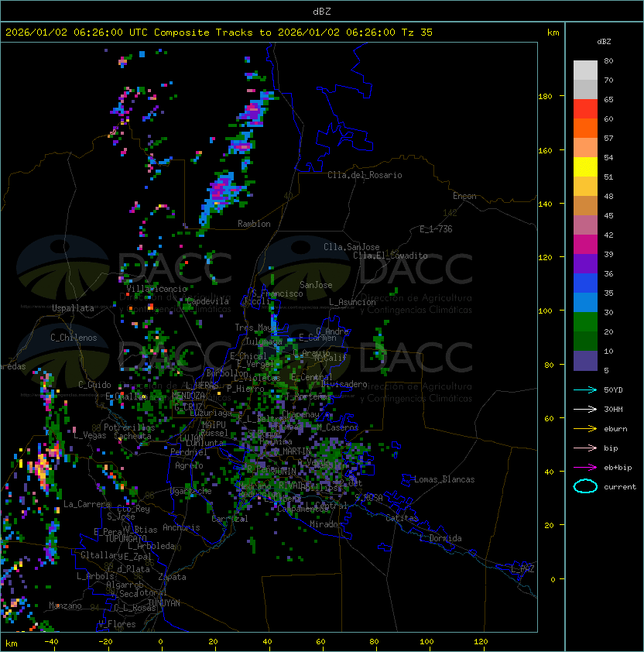Click the 'eb+bip' legend label
644x652 pixels.
(618, 468)
